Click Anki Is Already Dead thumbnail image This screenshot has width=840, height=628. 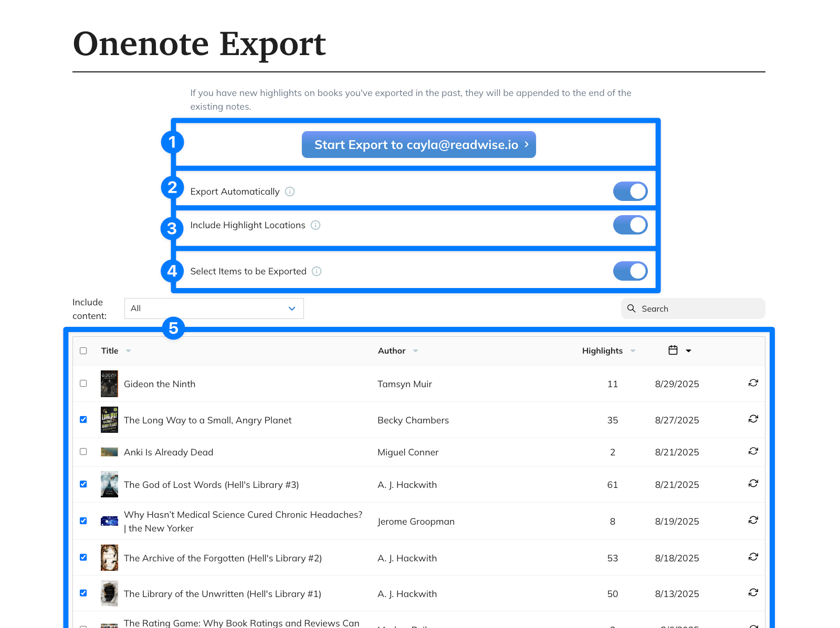coord(109,452)
